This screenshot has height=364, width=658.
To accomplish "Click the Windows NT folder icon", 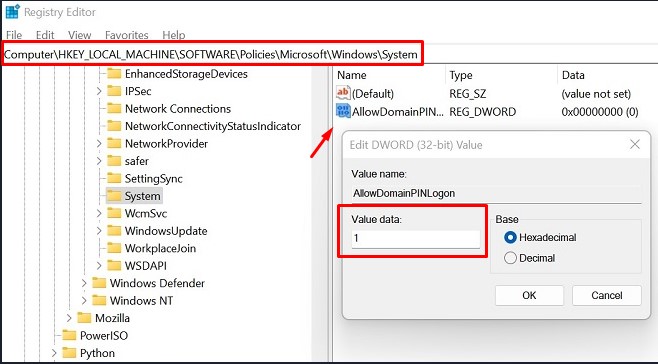I will tap(99, 301).
